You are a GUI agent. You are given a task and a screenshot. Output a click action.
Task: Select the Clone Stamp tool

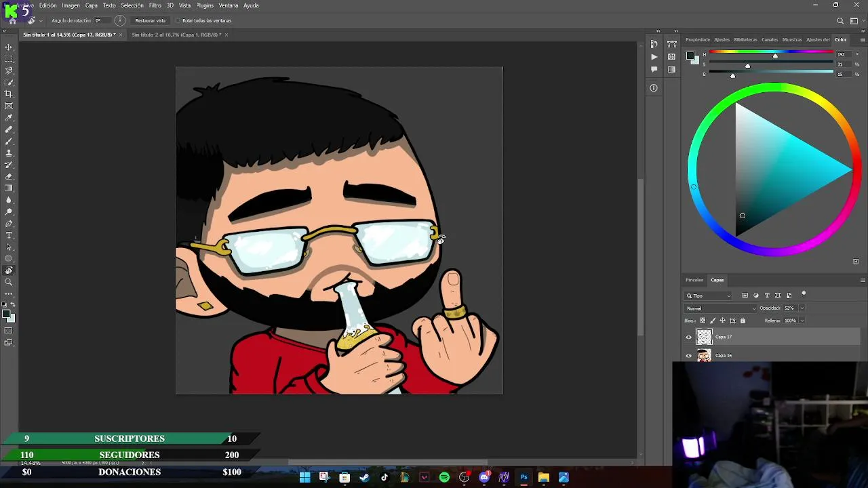[9, 153]
